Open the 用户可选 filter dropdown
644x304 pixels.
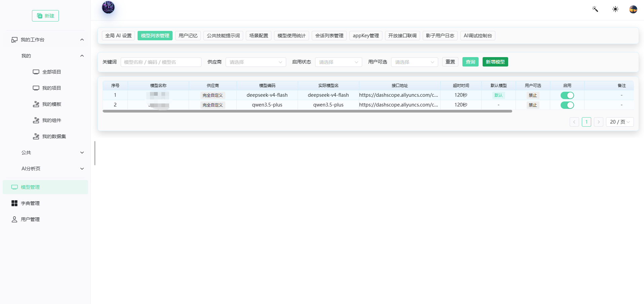(415, 62)
